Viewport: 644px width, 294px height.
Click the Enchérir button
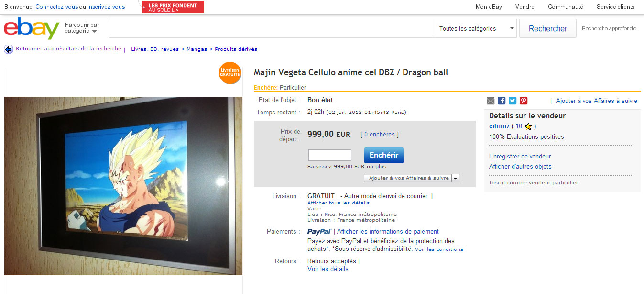pyautogui.click(x=384, y=155)
